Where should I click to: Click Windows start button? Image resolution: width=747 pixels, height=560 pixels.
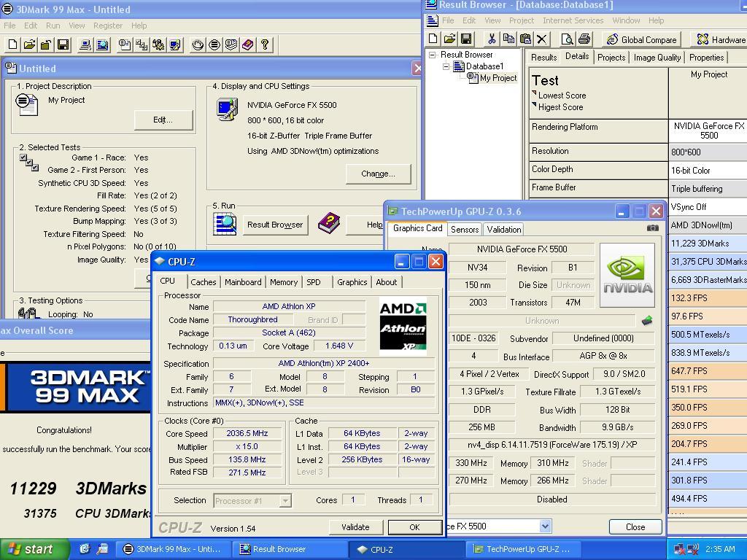(x=34, y=549)
